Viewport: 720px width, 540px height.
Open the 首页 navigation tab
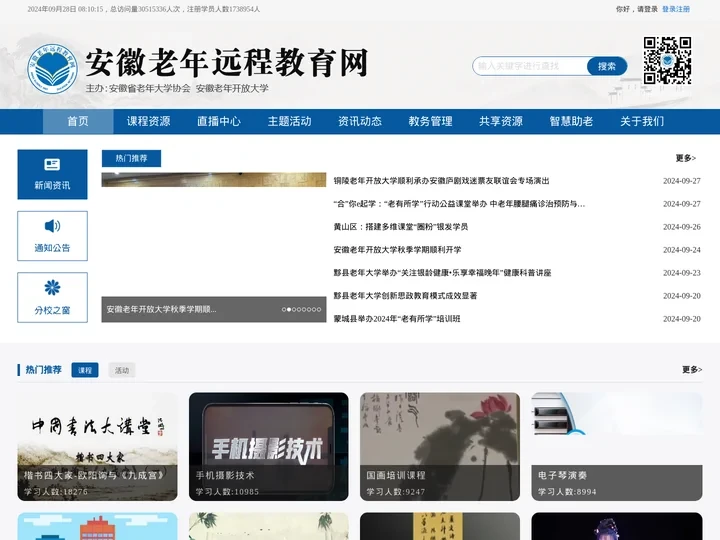(78, 121)
